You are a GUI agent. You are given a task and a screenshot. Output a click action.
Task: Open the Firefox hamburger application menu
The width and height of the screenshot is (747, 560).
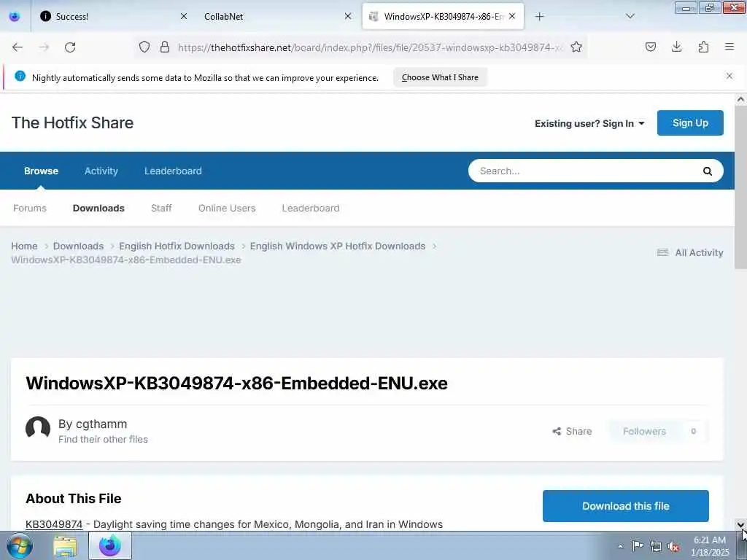pyautogui.click(x=729, y=47)
